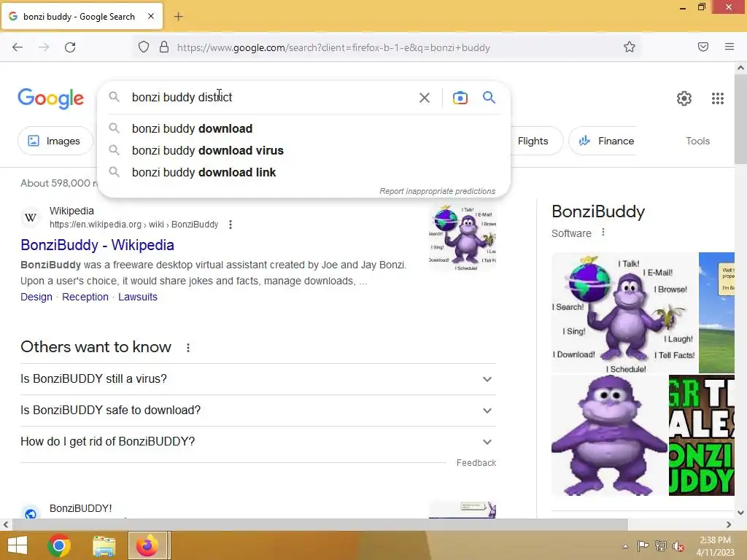Submit search with blue magnifier icon
Screen dimensions: 747x560
(x=489, y=98)
